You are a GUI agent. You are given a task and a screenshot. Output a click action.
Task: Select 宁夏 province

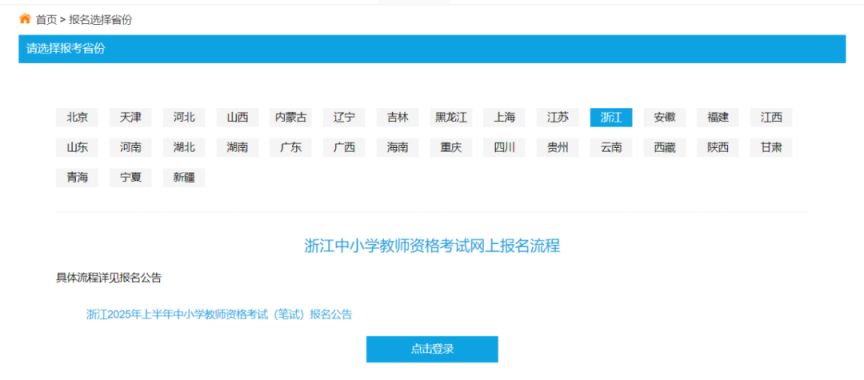point(131,178)
